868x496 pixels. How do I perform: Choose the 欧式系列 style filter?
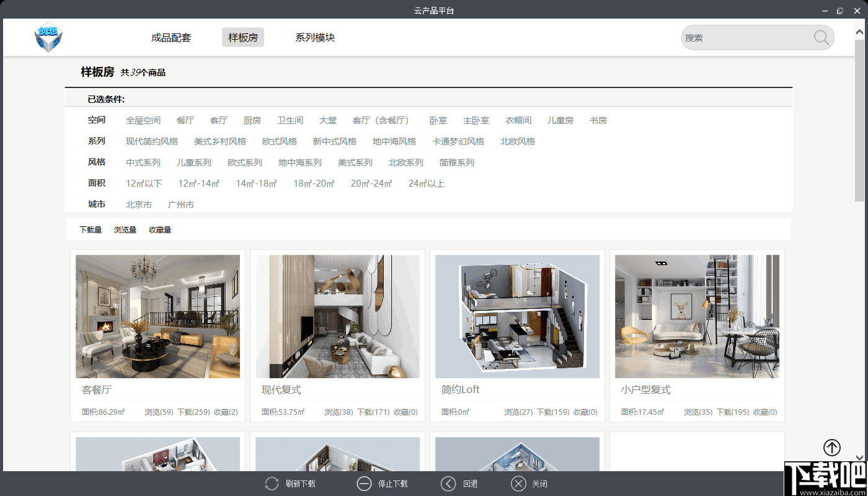coord(245,162)
